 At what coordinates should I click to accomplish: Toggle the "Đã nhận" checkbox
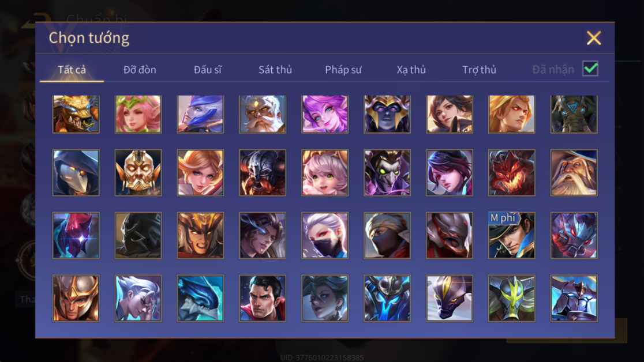[x=590, y=69]
